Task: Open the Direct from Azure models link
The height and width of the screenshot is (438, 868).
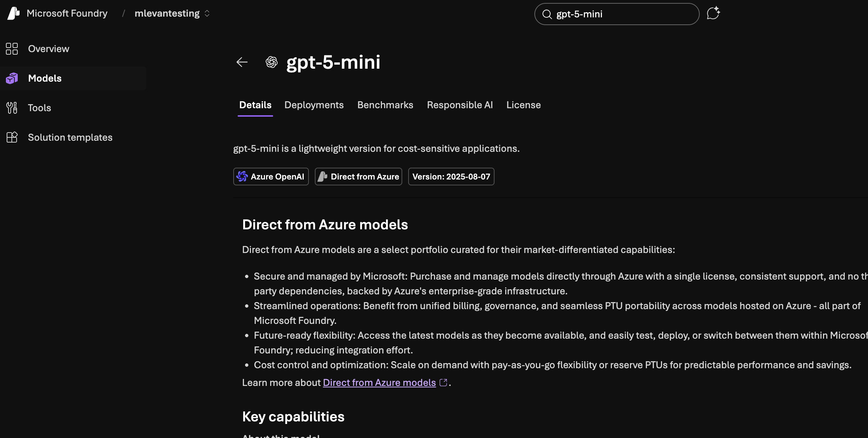Action: (x=379, y=383)
